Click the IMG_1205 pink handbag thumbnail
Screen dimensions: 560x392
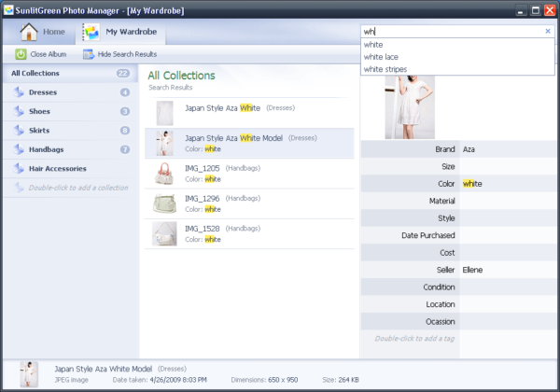pos(164,174)
